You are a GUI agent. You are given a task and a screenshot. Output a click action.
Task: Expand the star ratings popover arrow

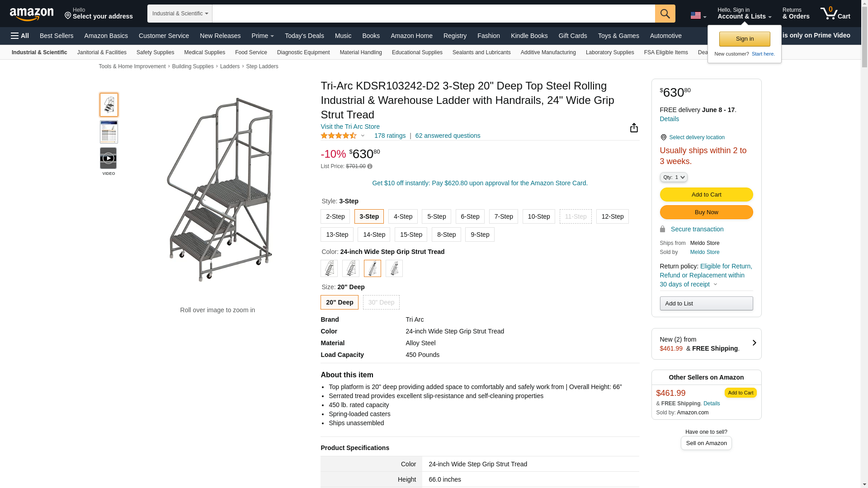pyautogui.click(x=363, y=136)
